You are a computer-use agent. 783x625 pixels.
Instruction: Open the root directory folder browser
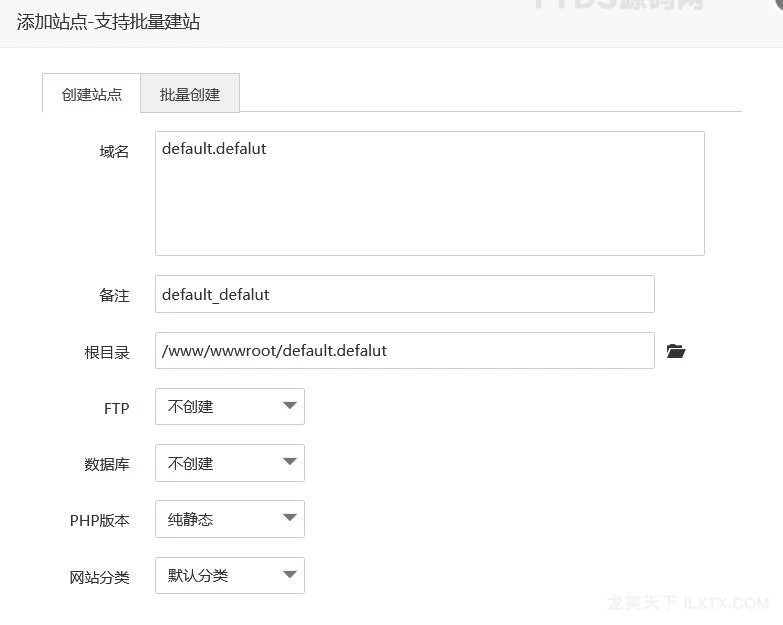[x=676, y=351]
